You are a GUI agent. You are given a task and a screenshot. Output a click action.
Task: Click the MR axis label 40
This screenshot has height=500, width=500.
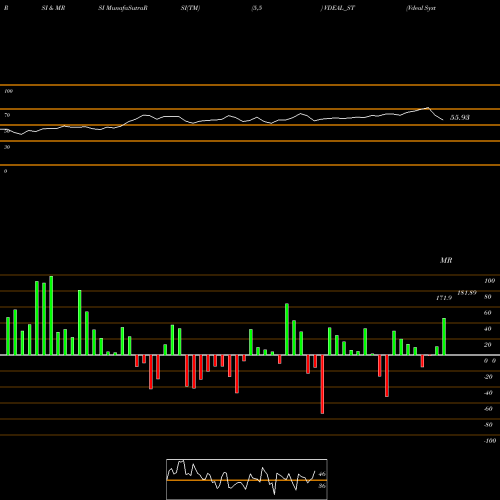(488, 329)
